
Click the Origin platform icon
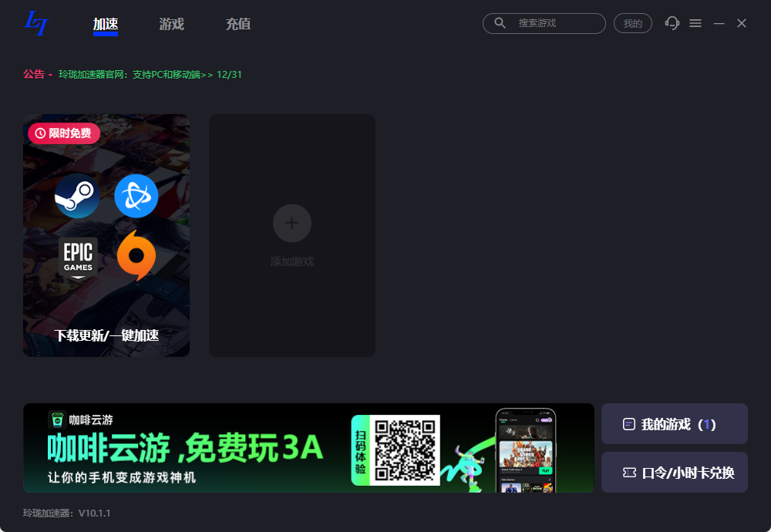click(136, 256)
